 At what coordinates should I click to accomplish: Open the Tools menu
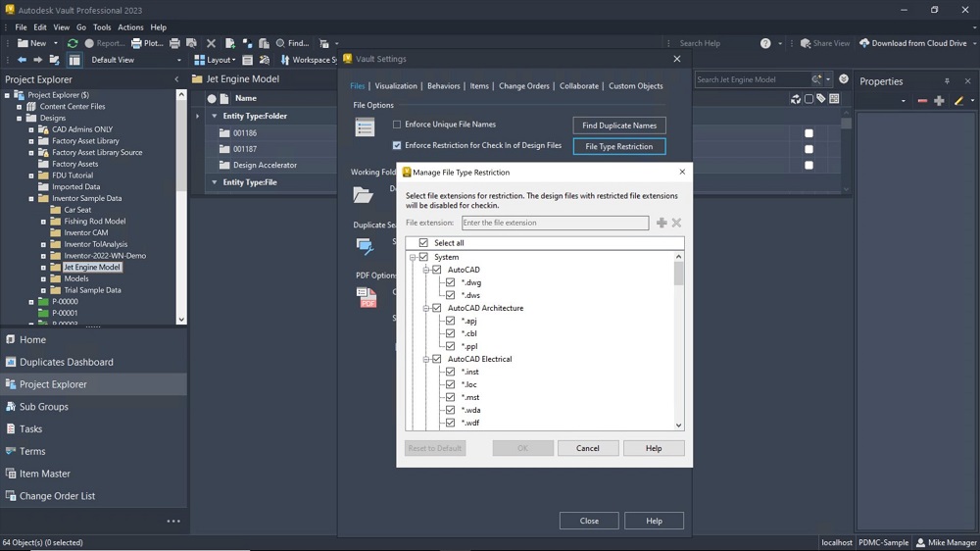coord(102,27)
